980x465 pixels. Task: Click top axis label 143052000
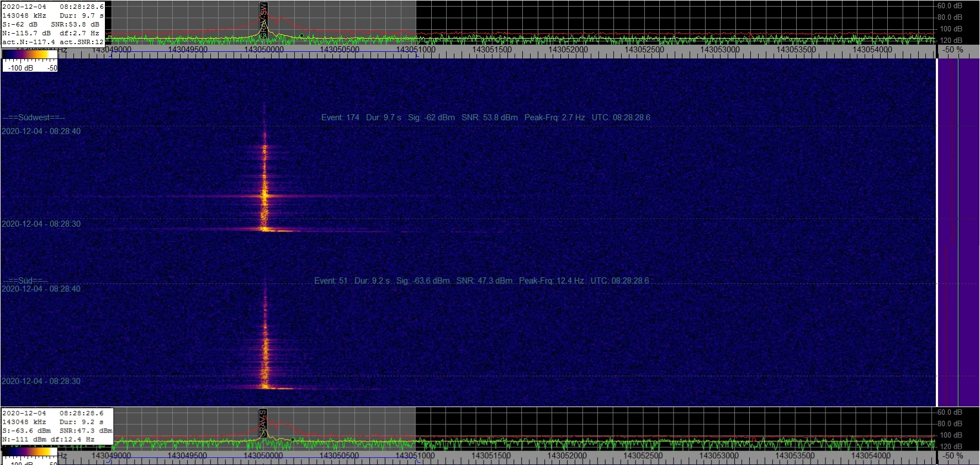coord(568,50)
